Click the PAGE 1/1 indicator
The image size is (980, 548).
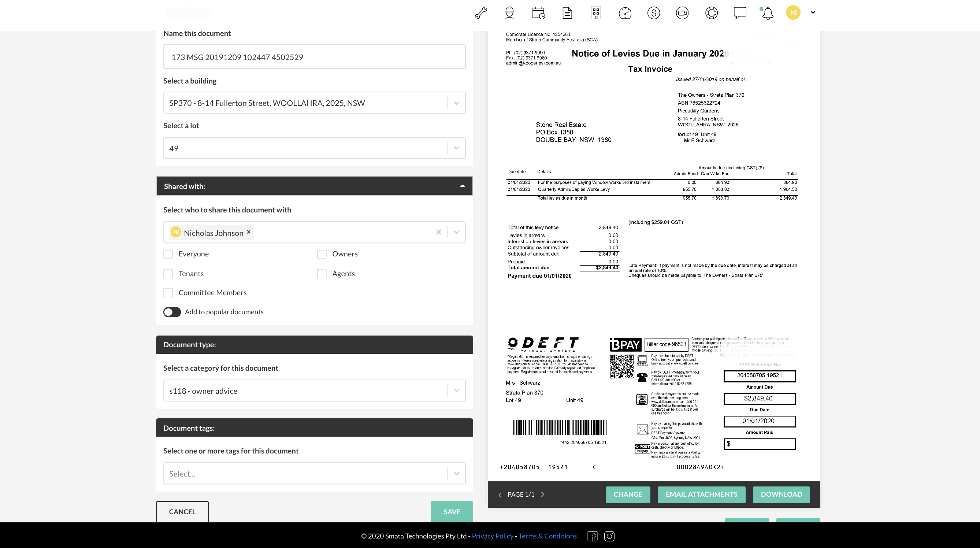[x=521, y=495]
